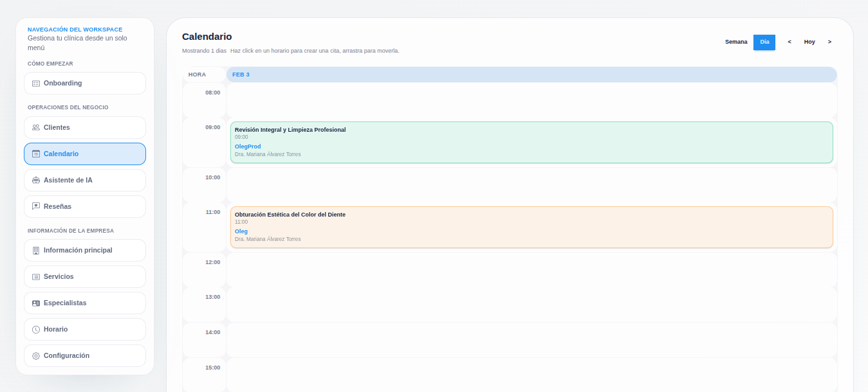Click the Servicios list icon
Screen dimensions: 868x392
[36, 277]
